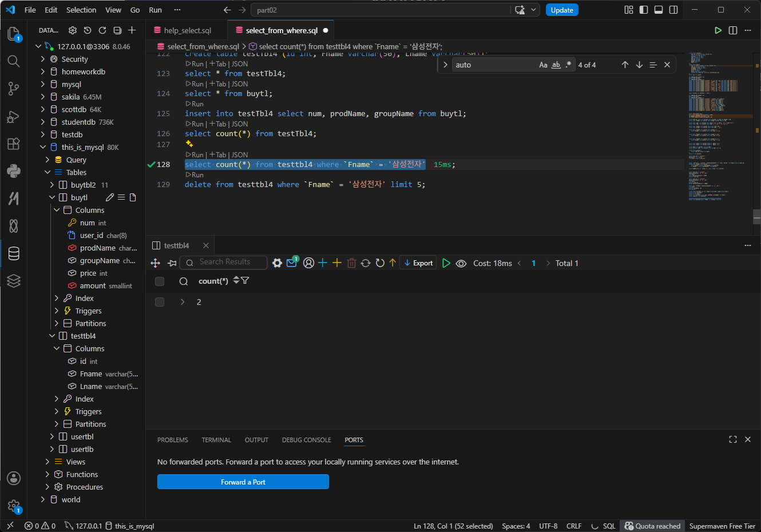
Task: Open the NoSQL layers view icon
Action: [14, 280]
